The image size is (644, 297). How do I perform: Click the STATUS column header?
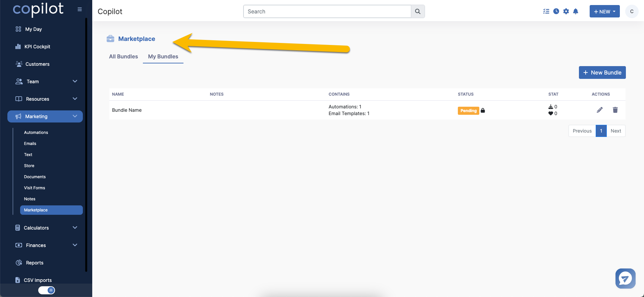click(466, 94)
